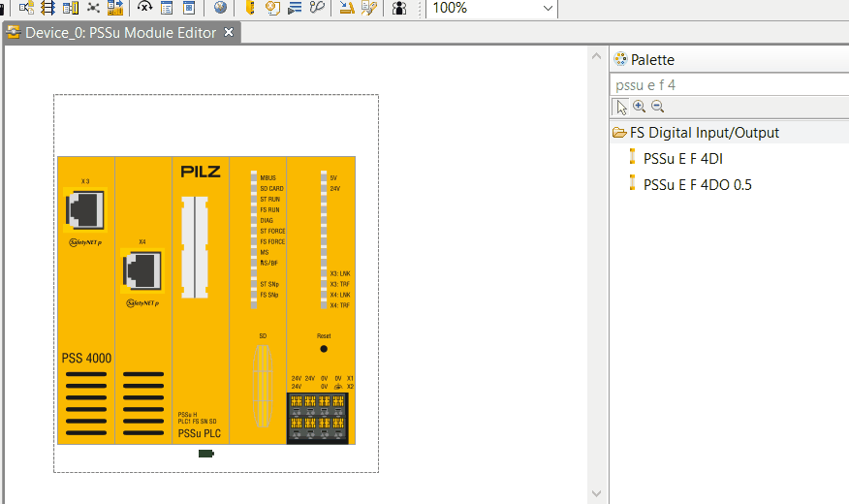Viewport: 849px width, 504px height.
Task: Click the first toolbar icon with document and nodes
Action: [26, 8]
